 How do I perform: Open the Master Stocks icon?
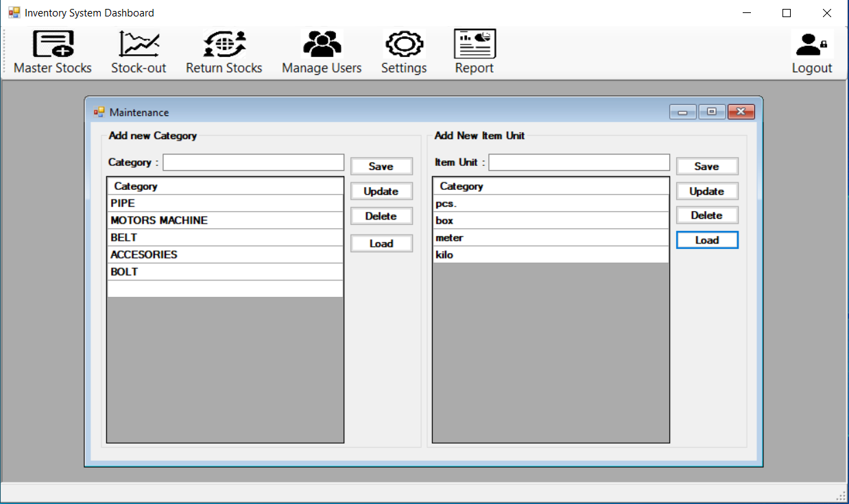(53, 45)
